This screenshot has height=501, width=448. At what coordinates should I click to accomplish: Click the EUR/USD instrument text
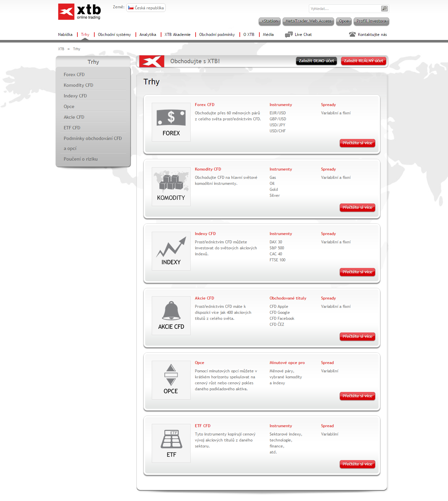278,113
